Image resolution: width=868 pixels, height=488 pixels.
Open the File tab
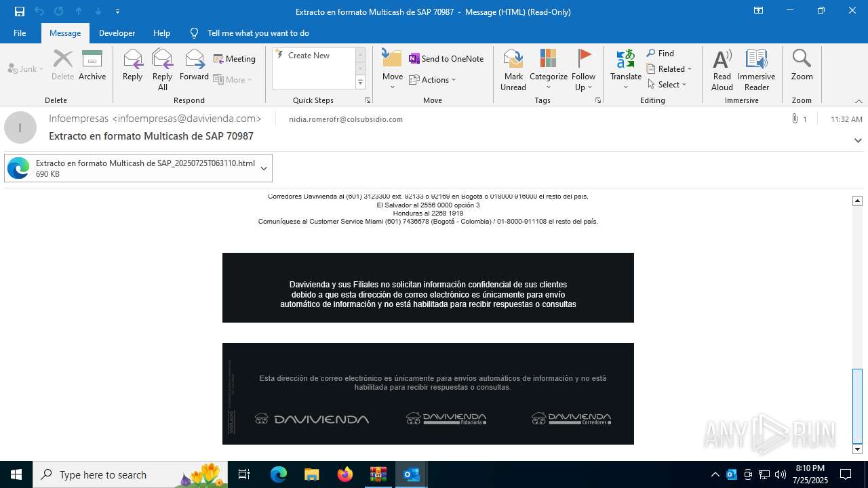[x=20, y=33]
